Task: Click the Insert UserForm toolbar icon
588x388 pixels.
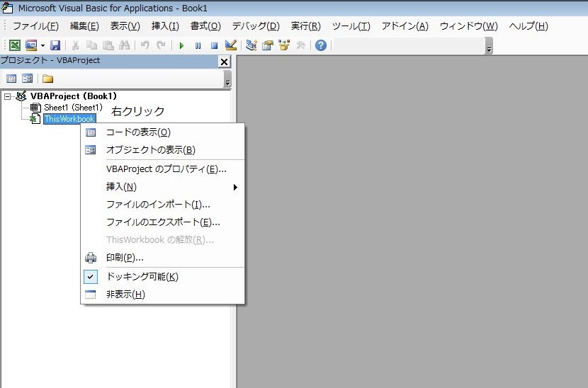Action: click(31, 45)
